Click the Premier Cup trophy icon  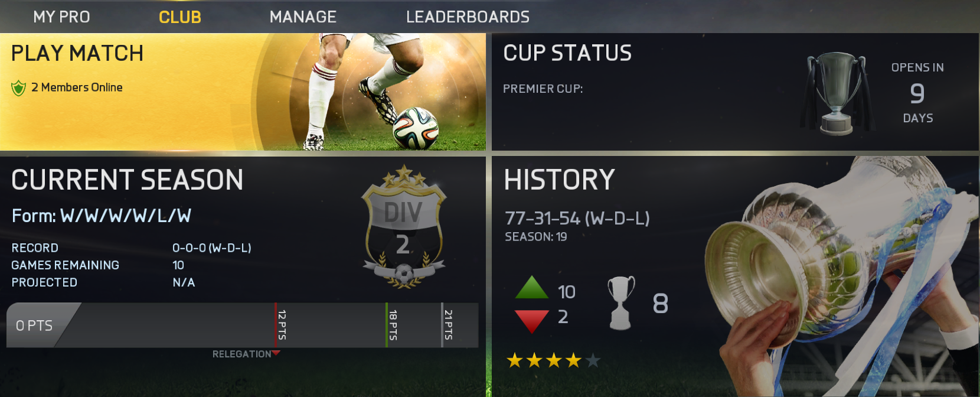837,93
